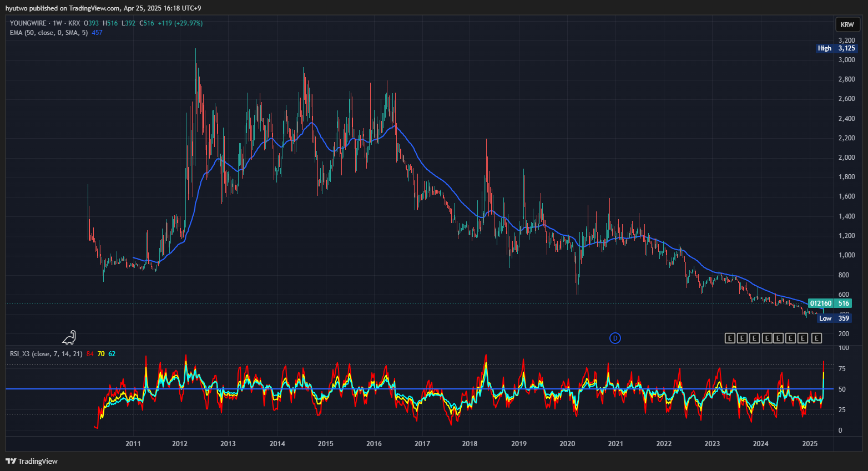The image size is (868, 471).
Task: Click the low value L392
Action: point(129,23)
